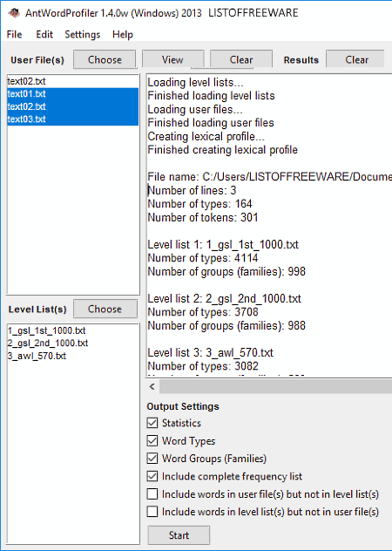Click 'Creating lexical profile...' line
392x551 pixels.
coord(206,136)
